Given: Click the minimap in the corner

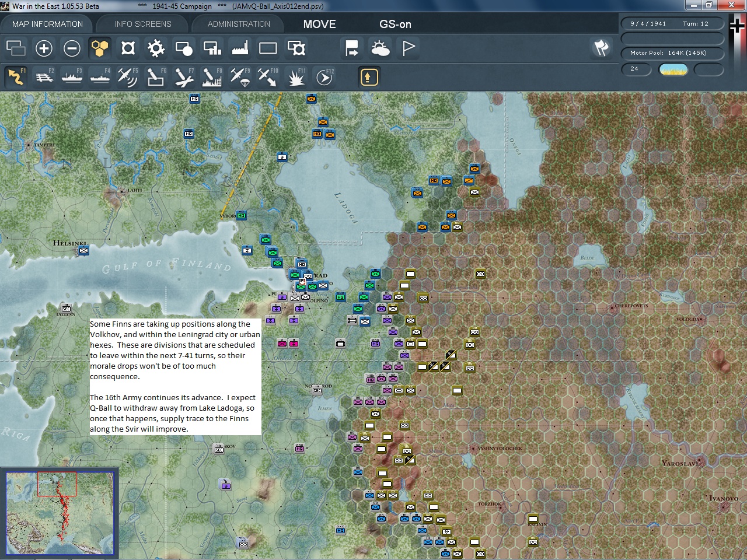Looking at the screenshot, I should pyautogui.click(x=60, y=513).
